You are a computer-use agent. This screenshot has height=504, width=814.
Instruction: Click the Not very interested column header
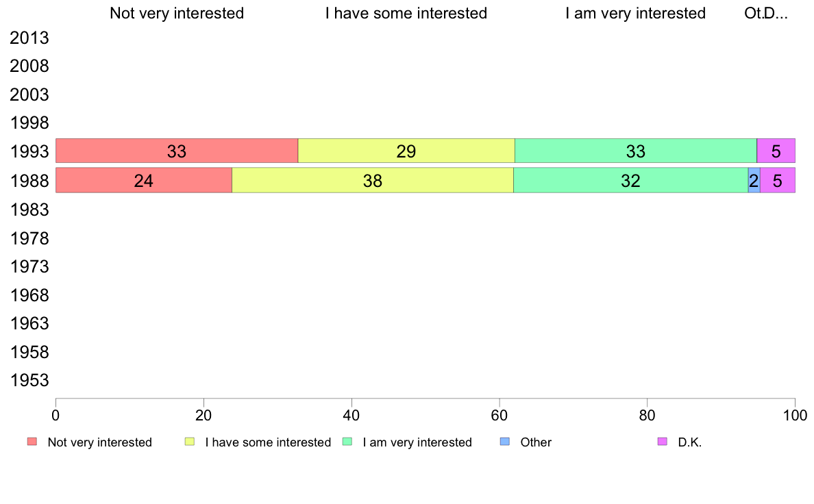click(x=177, y=14)
